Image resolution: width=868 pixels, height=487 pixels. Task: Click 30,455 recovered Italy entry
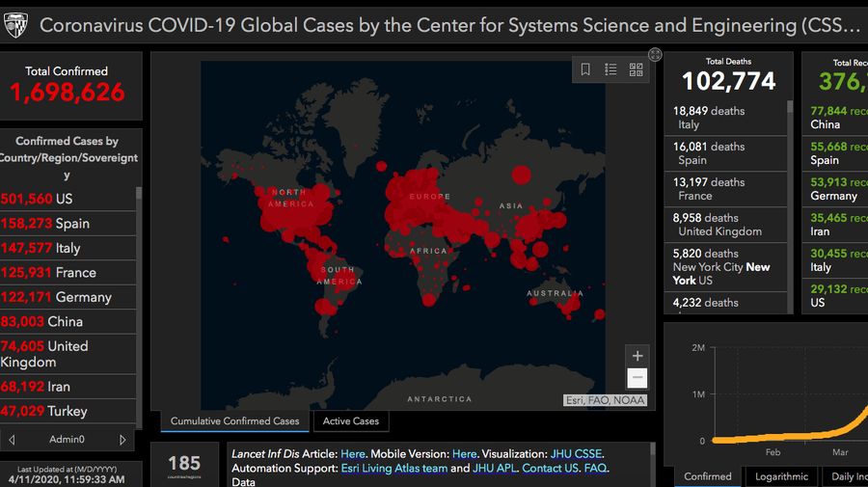[x=835, y=260]
